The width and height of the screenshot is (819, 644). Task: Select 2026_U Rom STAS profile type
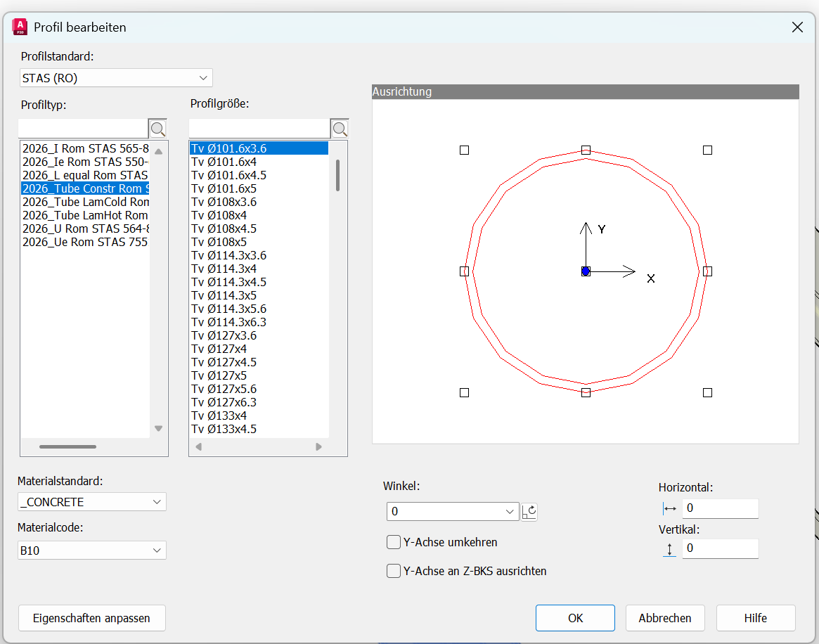pyautogui.click(x=85, y=228)
